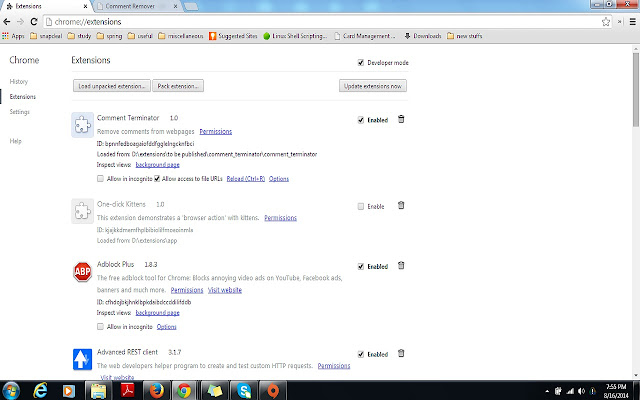
Task: Open the Chrome hamburger menu
Action: point(633,22)
